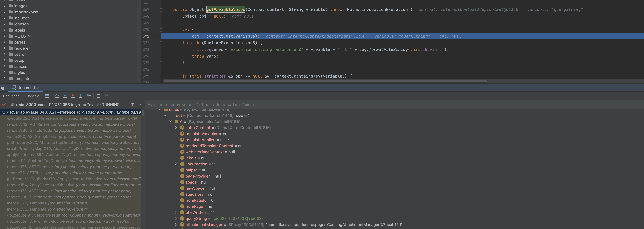Select the johnson folder

coord(21,24)
